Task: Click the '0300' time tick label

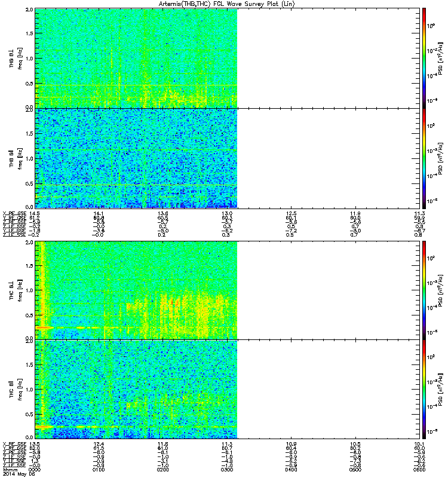Action: coord(227,470)
